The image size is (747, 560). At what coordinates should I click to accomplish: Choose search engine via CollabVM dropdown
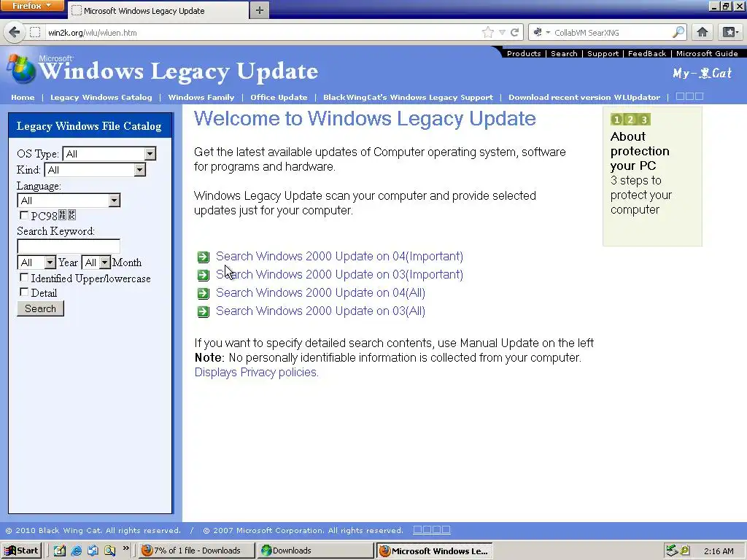click(x=542, y=32)
